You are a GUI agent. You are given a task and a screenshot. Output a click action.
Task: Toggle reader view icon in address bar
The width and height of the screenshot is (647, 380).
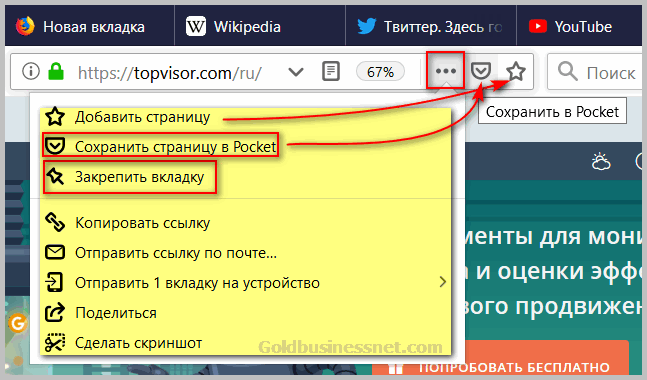331,71
